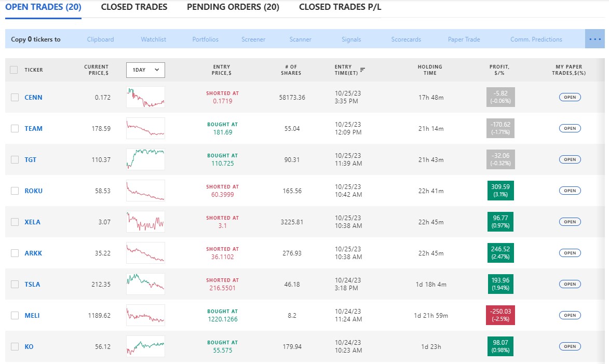Switch to the Pending Orders tab

pyautogui.click(x=233, y=7)
